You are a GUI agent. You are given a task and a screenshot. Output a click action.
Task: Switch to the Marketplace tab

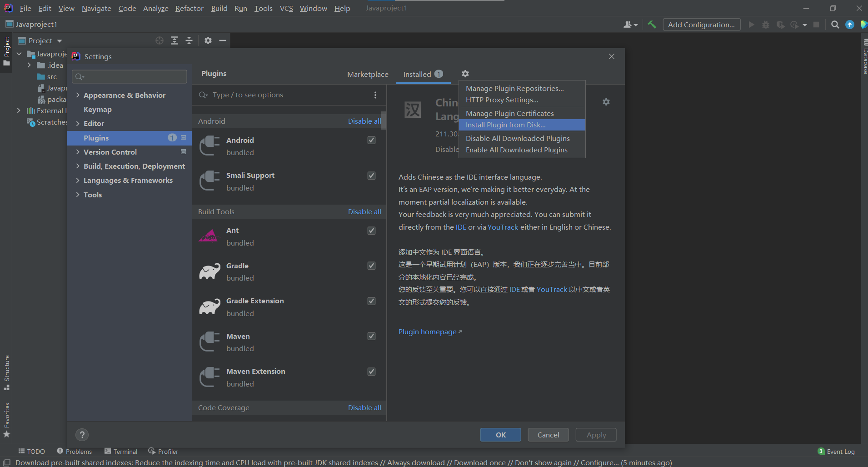coord(368,74)
